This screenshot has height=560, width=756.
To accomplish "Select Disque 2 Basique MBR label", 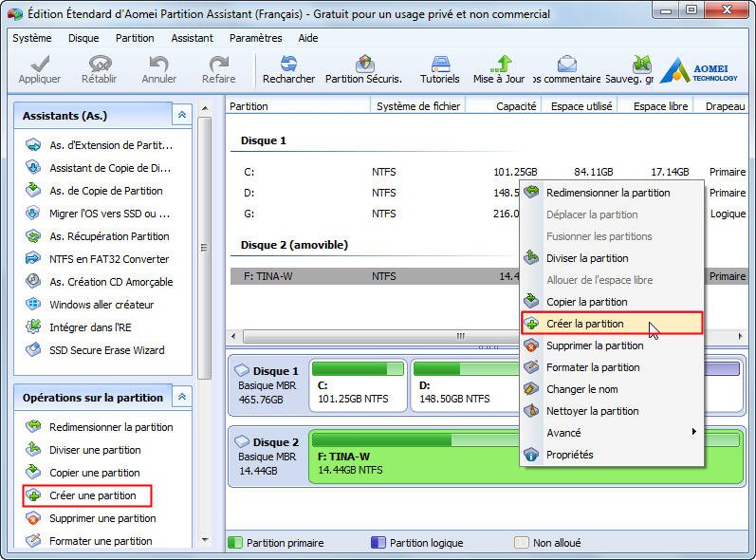I will [267, 457].
